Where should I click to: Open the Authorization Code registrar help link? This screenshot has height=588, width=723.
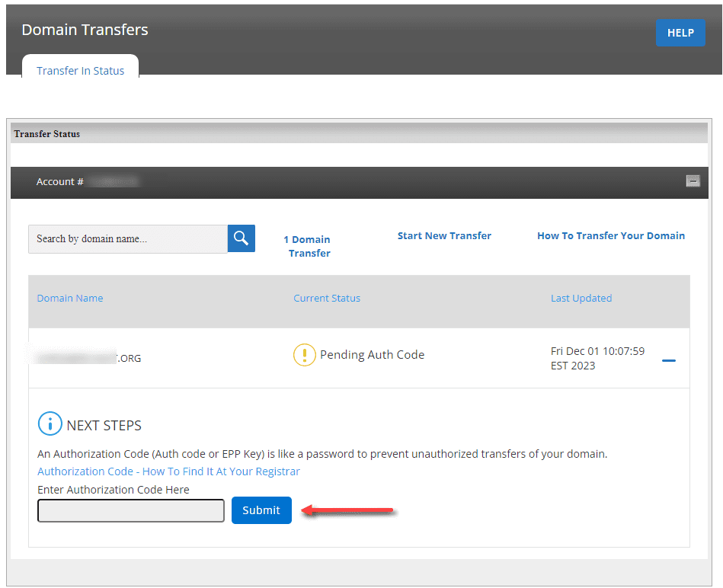[x=168, y=471]
